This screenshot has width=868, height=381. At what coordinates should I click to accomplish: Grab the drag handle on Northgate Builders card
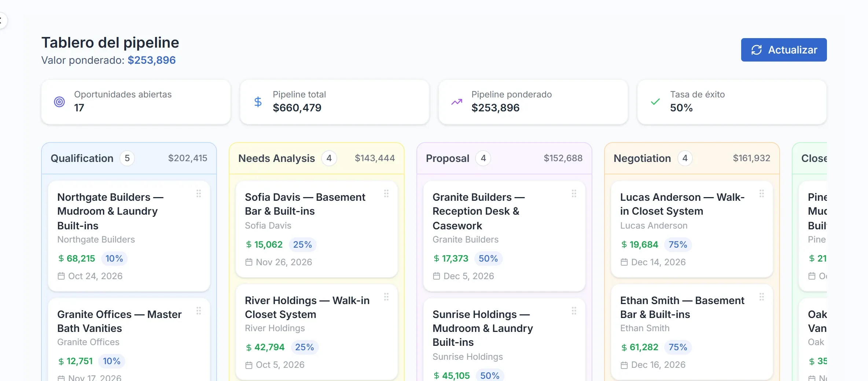point(199,193)
